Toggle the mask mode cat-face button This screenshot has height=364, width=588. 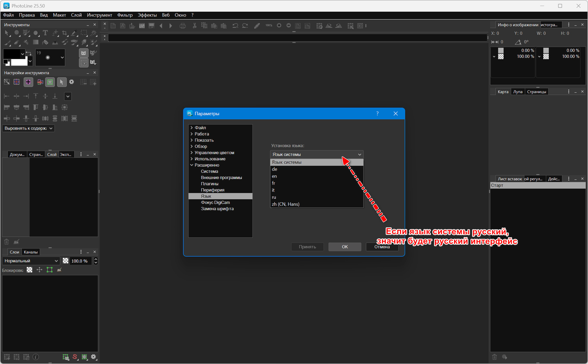pyautogui.click(x=83, y=53)
